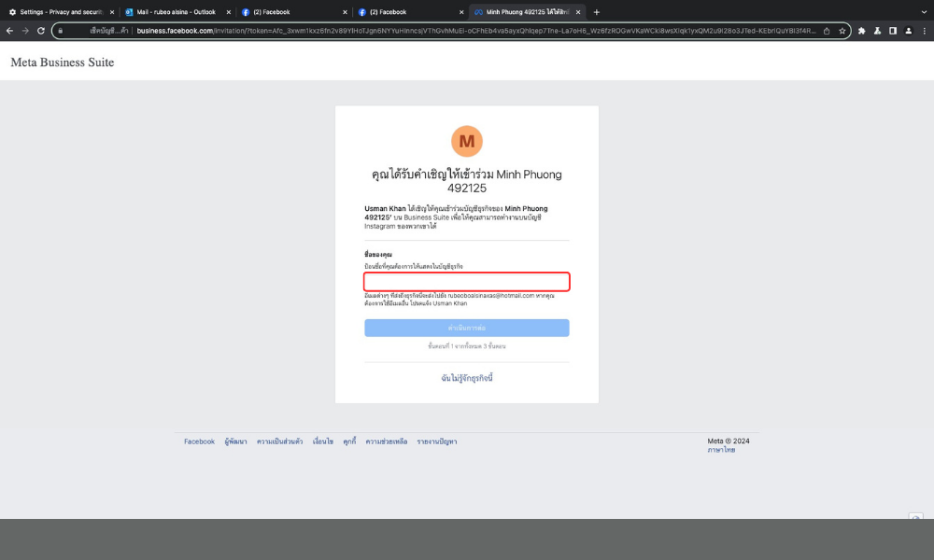Image resolution: width=934 pixels, height=560 pixels.
Task: Click the browser back arrow
Action: [x=9, y=31]
